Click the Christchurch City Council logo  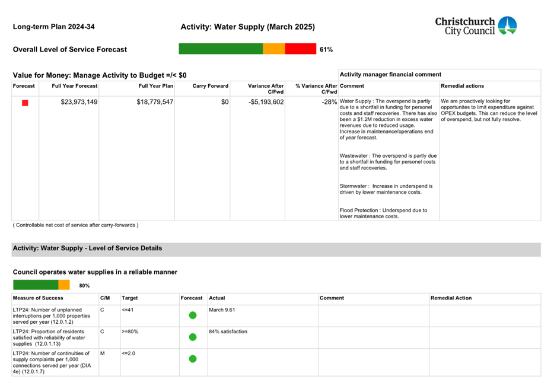point(476,26)
